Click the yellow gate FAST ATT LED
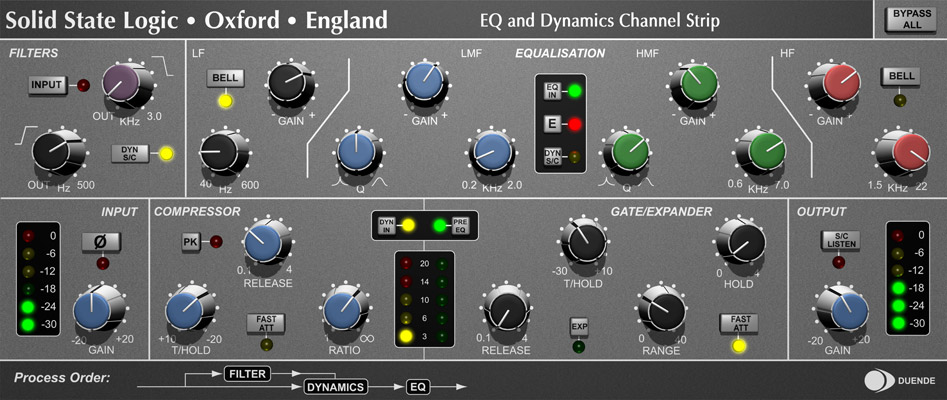Viewport: 947px width, 400px height. click(739, 347)
